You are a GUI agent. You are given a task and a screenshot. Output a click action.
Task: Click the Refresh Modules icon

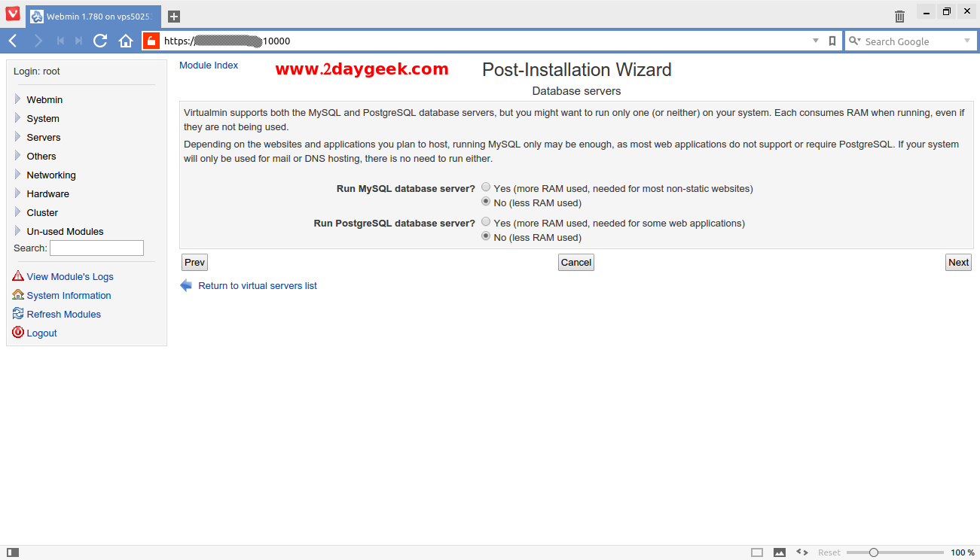point(18,314)
